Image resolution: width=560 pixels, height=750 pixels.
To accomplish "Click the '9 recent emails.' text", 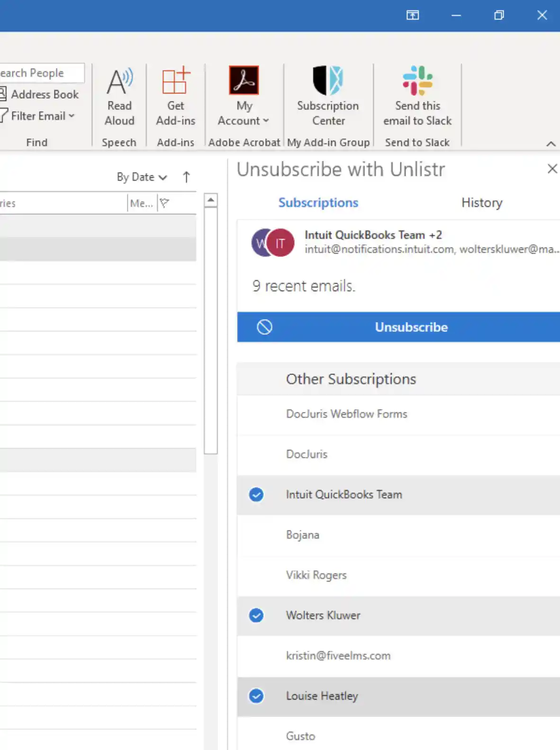I will [304, 286].
